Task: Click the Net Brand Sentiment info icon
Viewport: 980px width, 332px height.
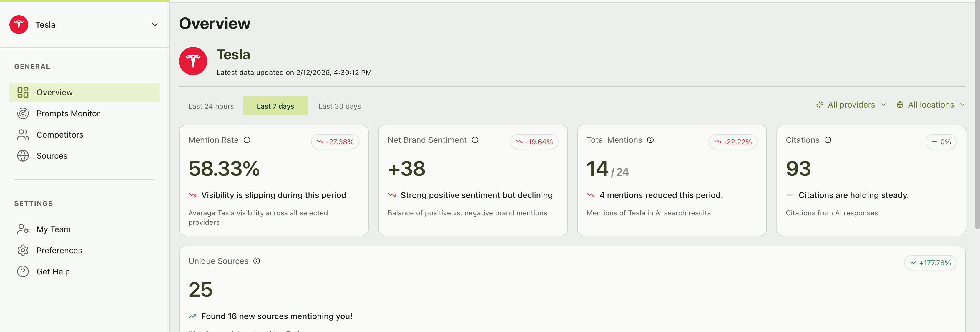Action: [475, 140]
